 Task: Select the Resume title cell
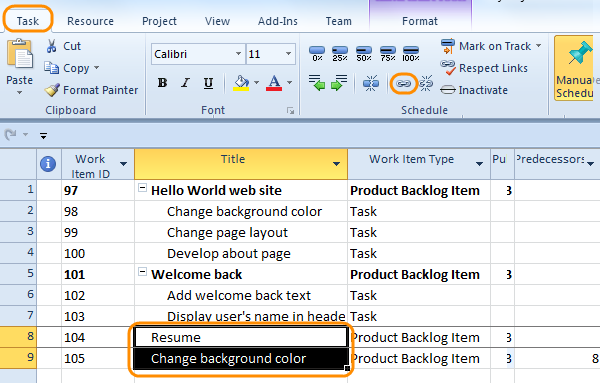click(x=241, y=337)
